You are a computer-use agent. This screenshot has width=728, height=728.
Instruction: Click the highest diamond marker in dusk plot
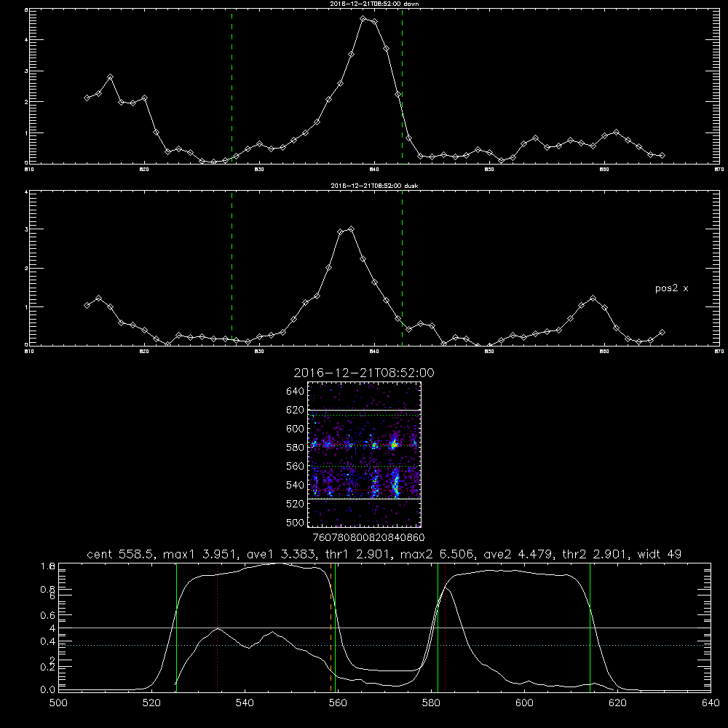tap(352, 229)
